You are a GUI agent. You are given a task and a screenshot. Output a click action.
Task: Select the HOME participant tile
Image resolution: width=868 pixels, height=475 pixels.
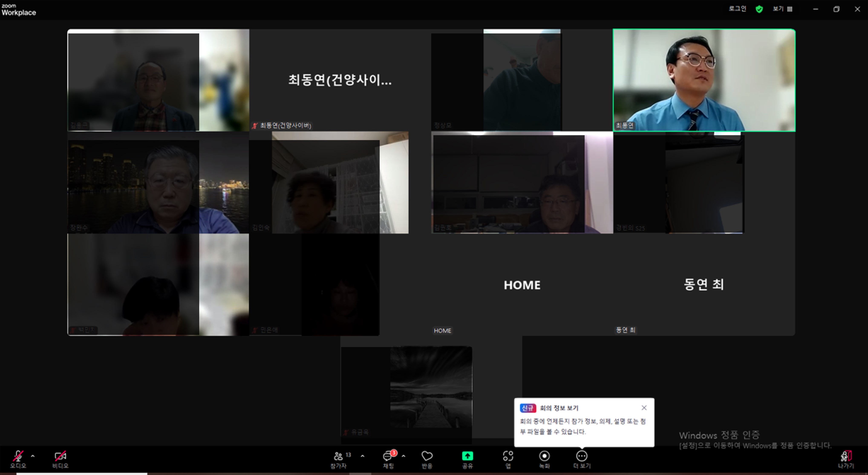click(x=522, y=285)
